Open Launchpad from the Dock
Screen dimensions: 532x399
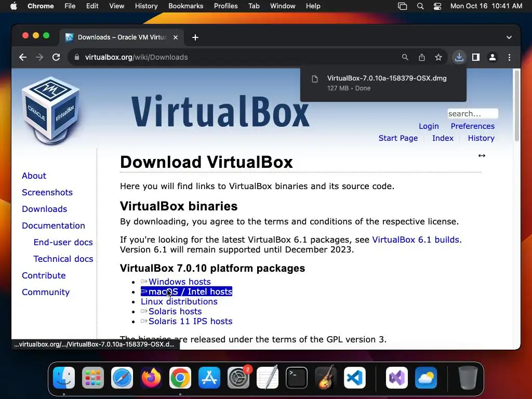[93, 378]
